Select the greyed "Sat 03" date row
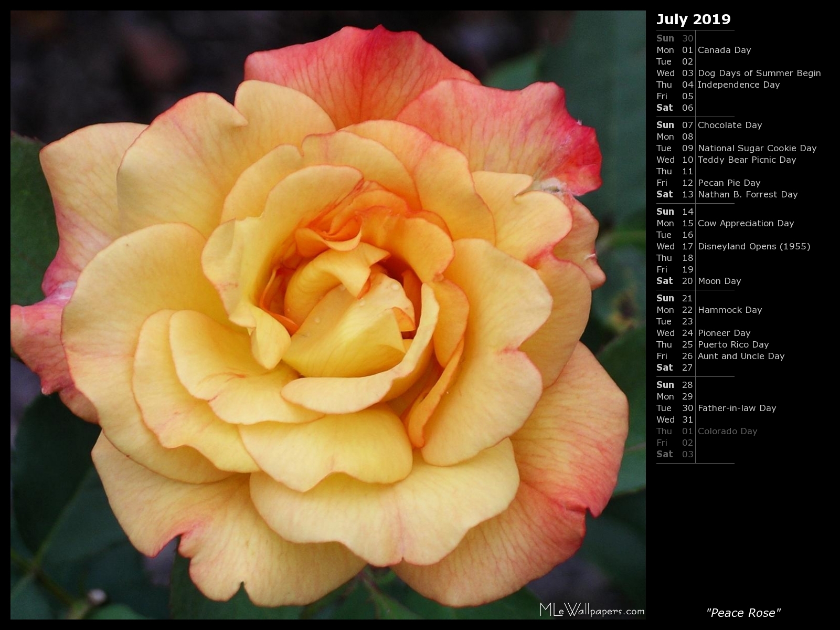 pyautogui.click(x=675, y=454)
